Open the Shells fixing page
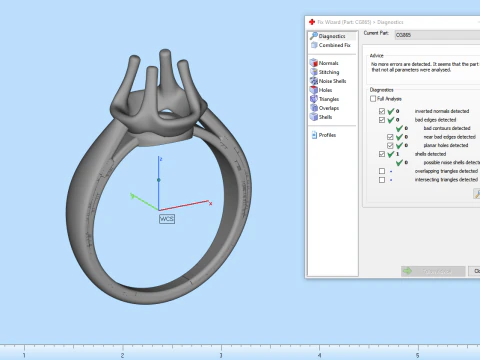Image resolution: width=480 pixels, height=360 pixels. pyautogui.click(x=321, y=117)
